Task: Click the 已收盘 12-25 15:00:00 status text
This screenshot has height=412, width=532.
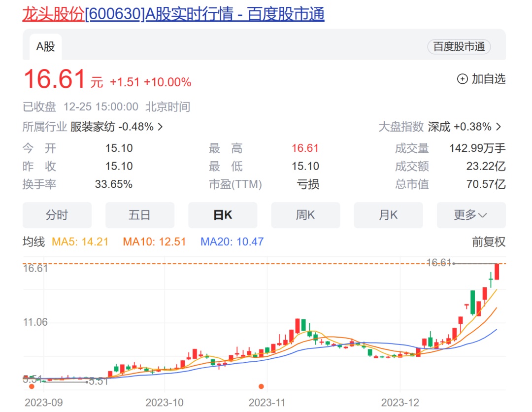Action: coord(80,106)
